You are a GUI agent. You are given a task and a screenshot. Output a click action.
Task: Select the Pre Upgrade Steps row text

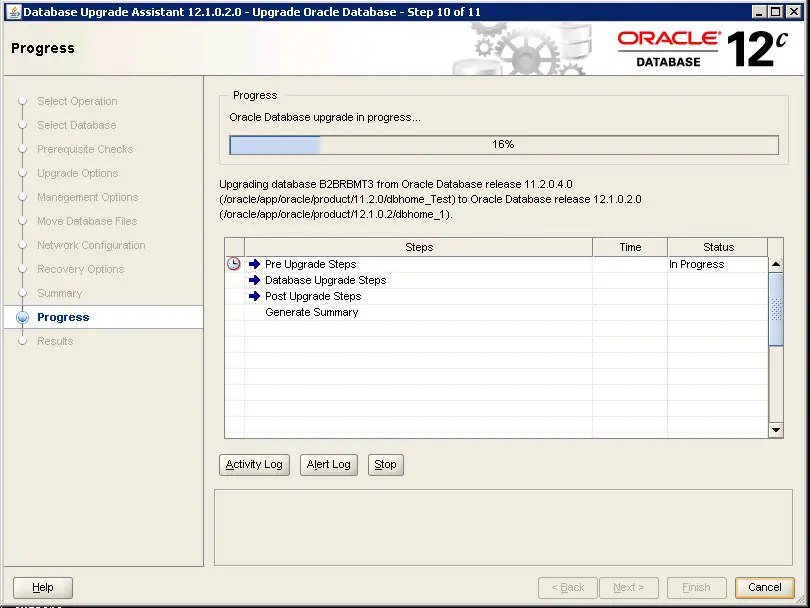click(310, 264)
